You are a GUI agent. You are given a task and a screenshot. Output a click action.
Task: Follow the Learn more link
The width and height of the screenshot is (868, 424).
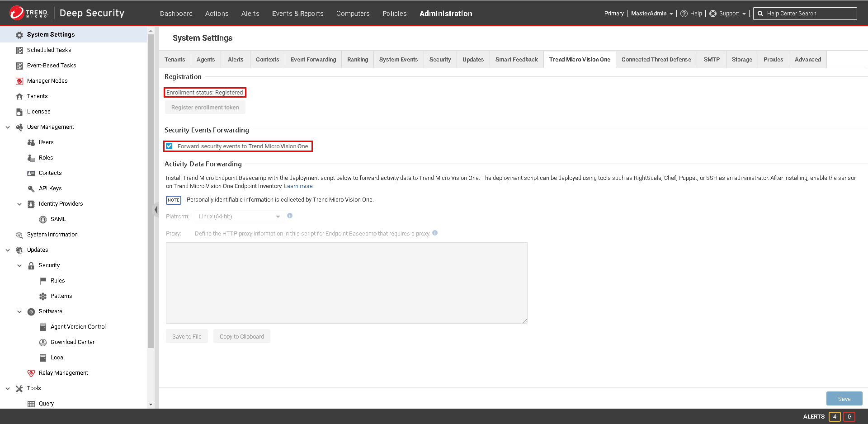[298, 186]
